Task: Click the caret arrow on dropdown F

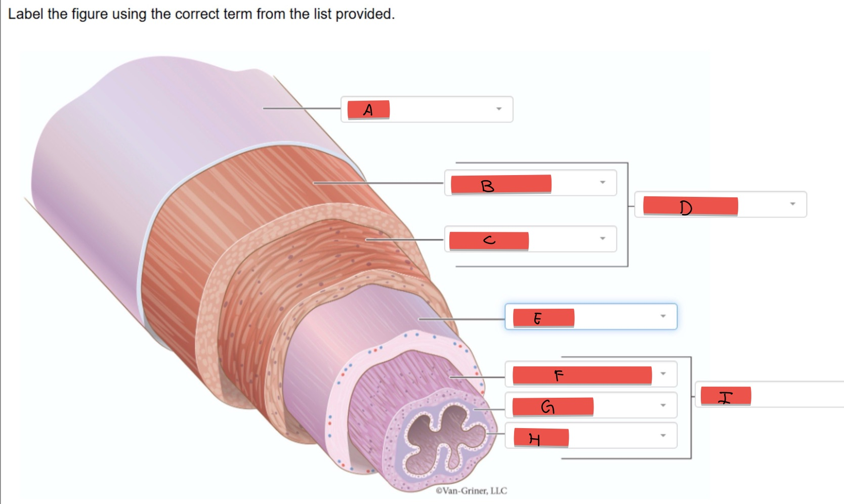Action: [663, 374]
